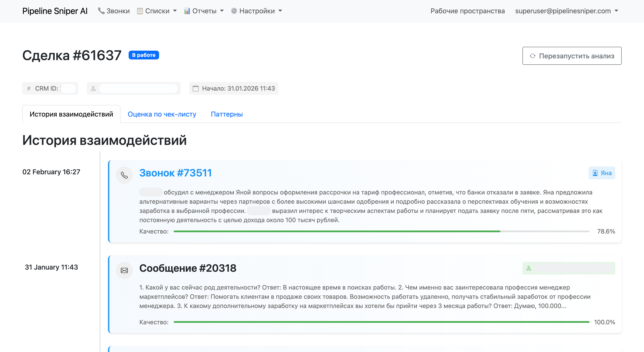Click the person icon in the contact chip
Image resolution: width=644 pixels, height=352 pixels.
(x=93, y=88)
